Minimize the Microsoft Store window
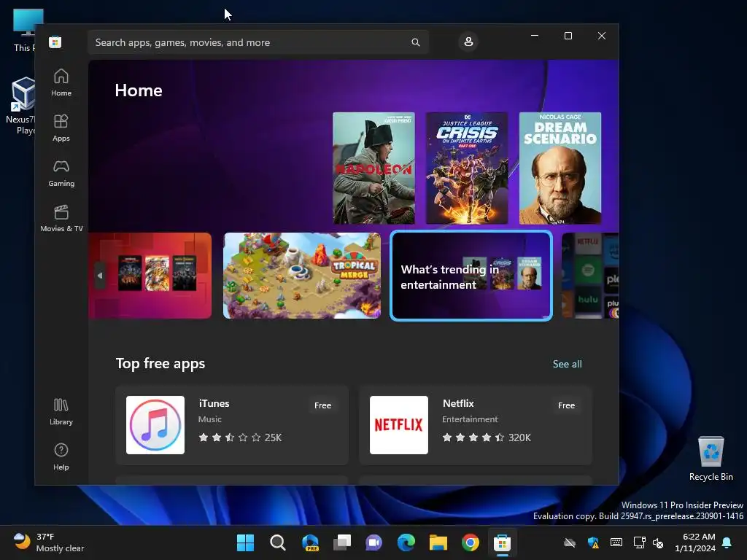The width and height of the screenshot is (747, 560). [535, 36]
